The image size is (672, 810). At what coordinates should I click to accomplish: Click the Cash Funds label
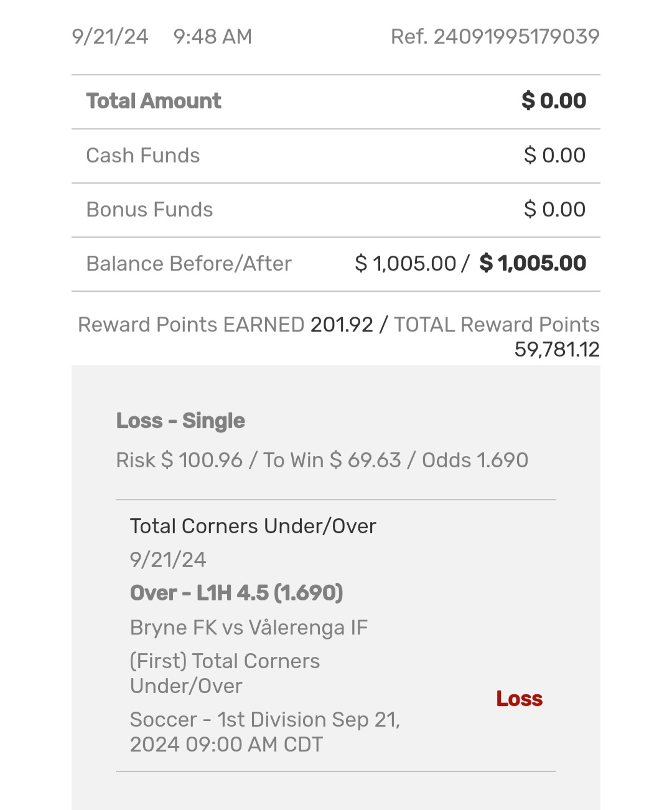point(143,156)
